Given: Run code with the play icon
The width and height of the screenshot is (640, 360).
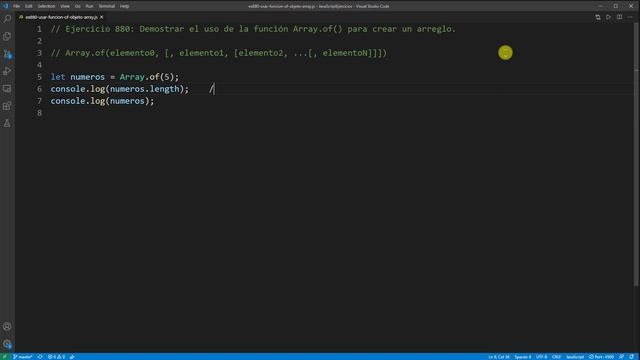Looking at the screenshot, I should (x=609, y=17).
